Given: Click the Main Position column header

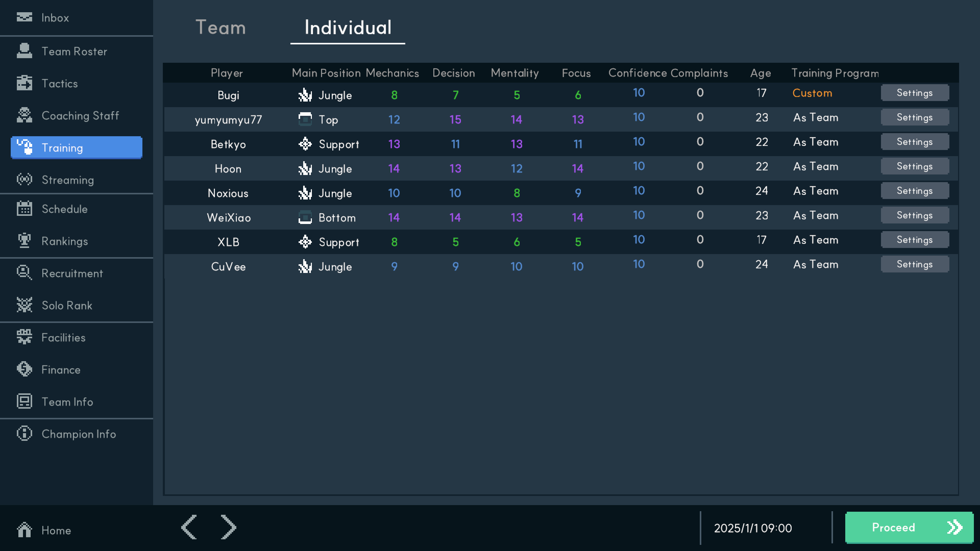Looking at the screenshot, I should point(326,73).
